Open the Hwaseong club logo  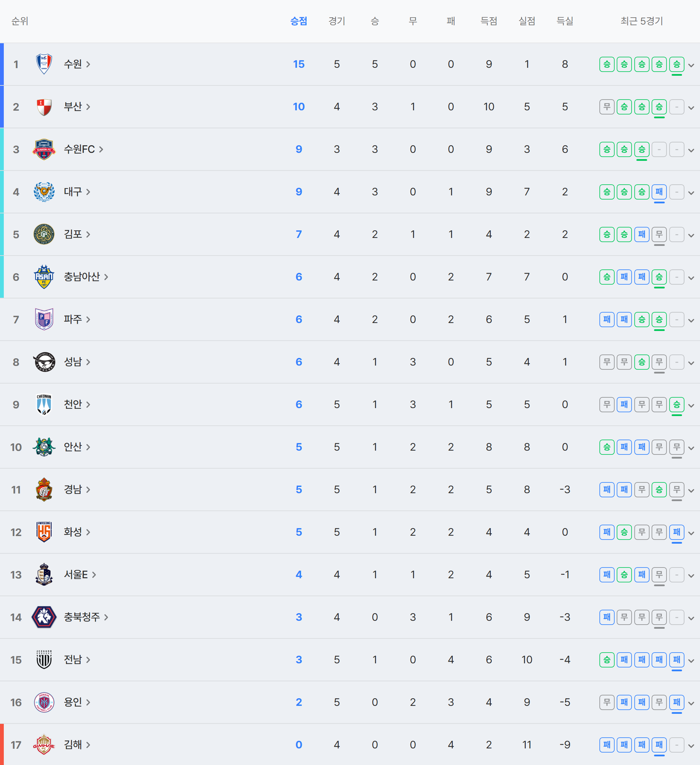tap(44, 532)
